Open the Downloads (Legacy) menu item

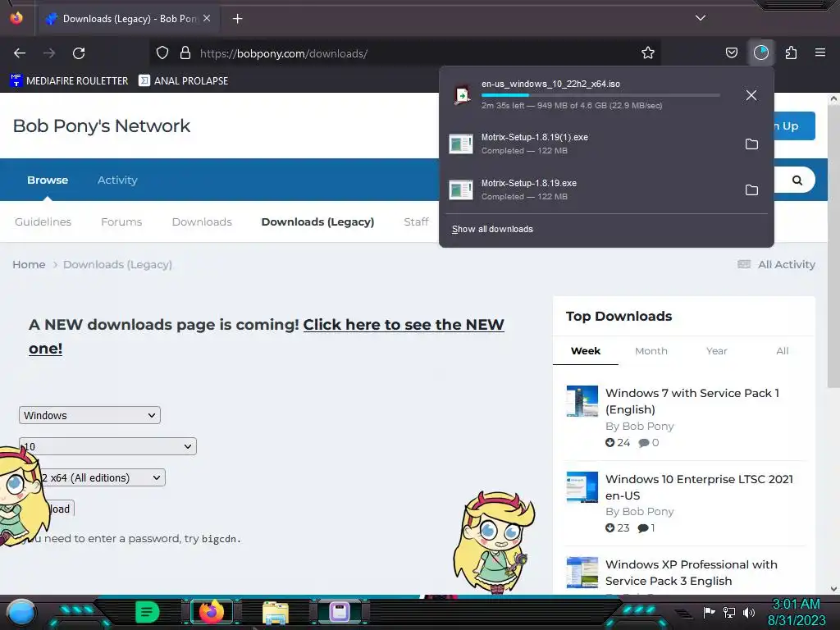point(317,221)
